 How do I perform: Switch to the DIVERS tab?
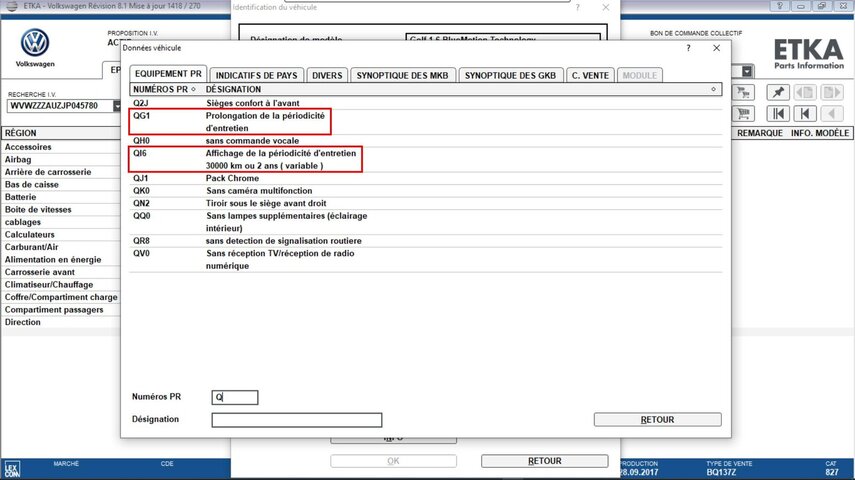tap(327, 75)
